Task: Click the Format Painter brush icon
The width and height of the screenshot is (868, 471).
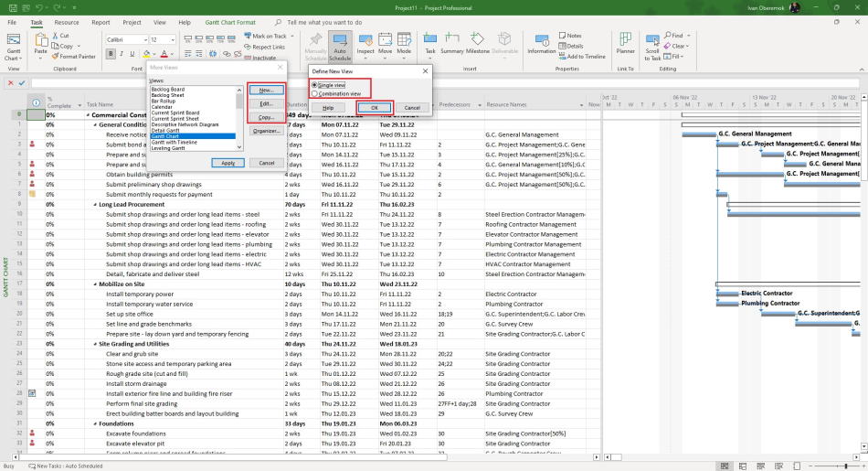Action: (x=56, y=56)
